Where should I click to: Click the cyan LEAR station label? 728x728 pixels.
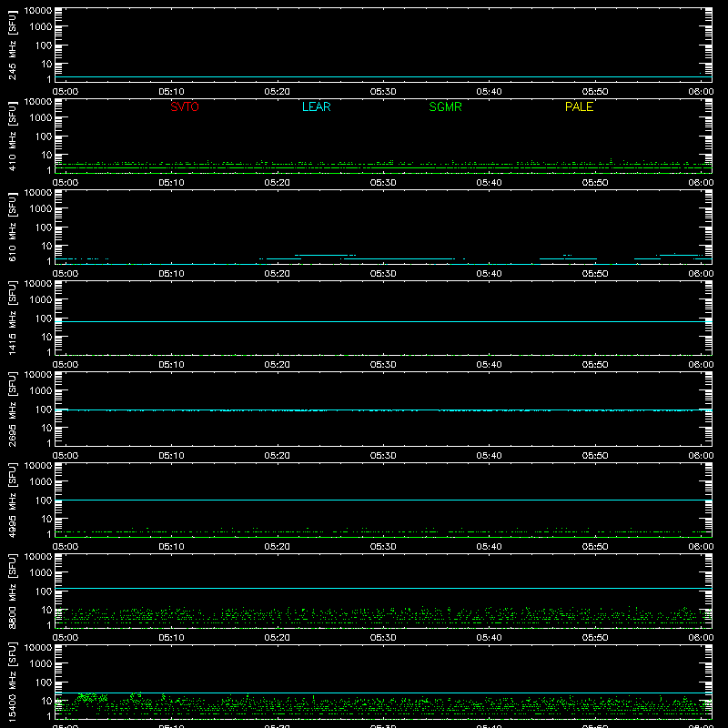(x=316, y=106)
